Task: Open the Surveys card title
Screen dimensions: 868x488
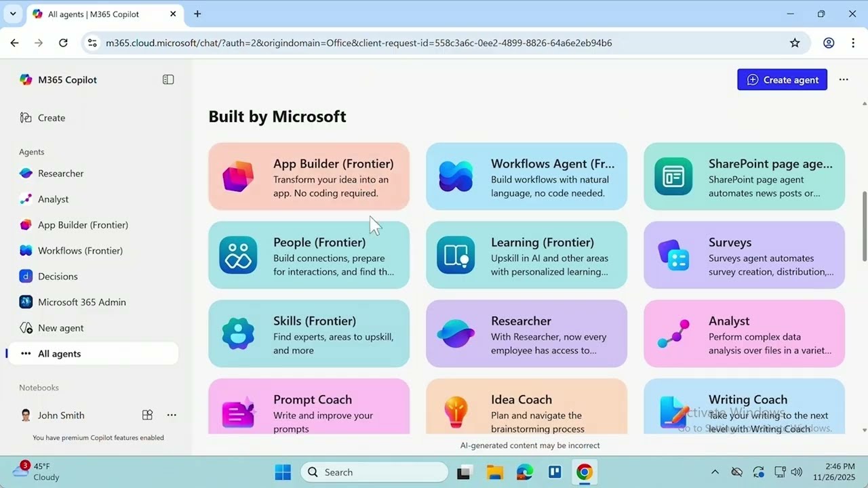Action: pyautogui.click(x=730, y=242)
